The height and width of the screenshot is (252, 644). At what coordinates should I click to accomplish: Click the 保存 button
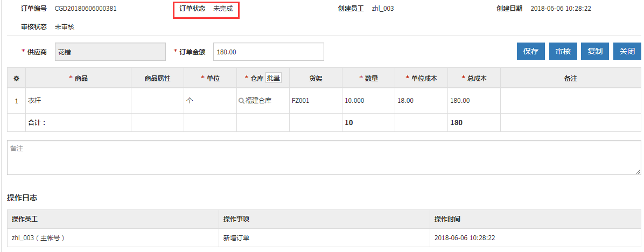(531, 52)
